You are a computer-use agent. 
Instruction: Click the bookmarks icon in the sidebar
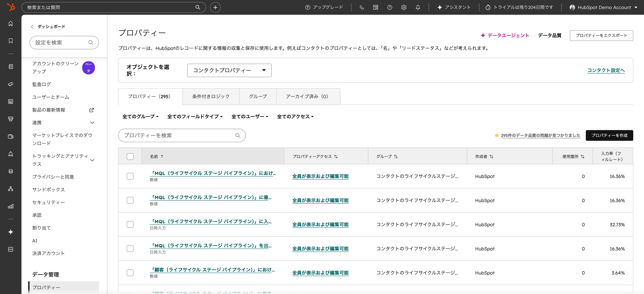(11, 41)
